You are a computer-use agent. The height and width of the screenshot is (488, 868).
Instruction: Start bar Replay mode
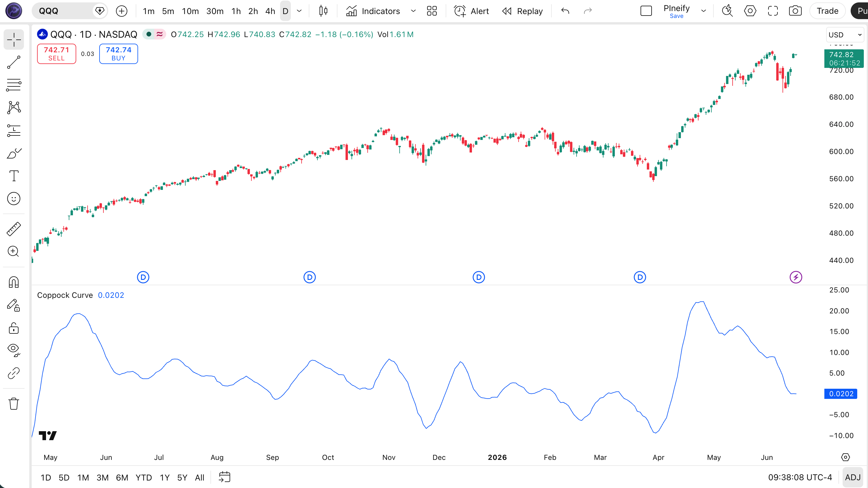(522, 11)
